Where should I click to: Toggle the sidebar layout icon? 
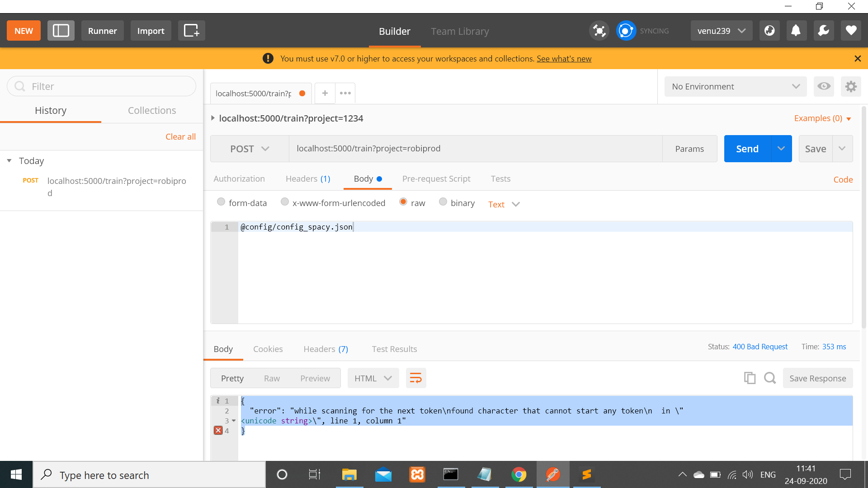coord(61,31)
